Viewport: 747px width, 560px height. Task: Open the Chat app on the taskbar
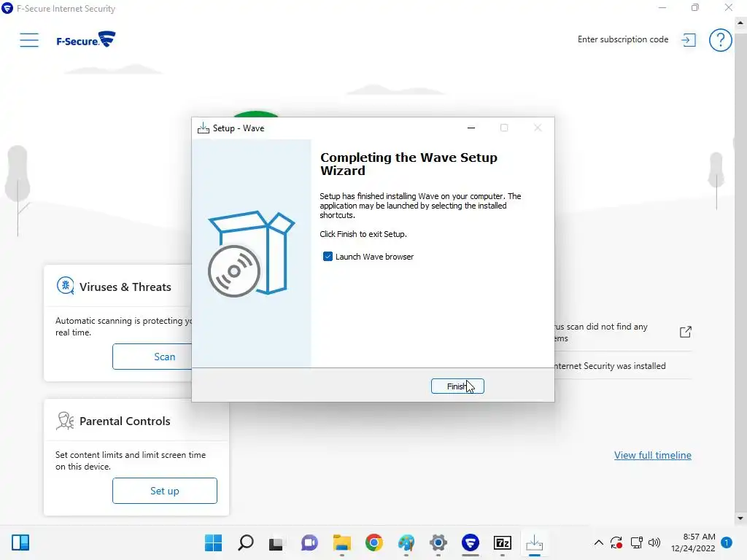click(309, 542)
